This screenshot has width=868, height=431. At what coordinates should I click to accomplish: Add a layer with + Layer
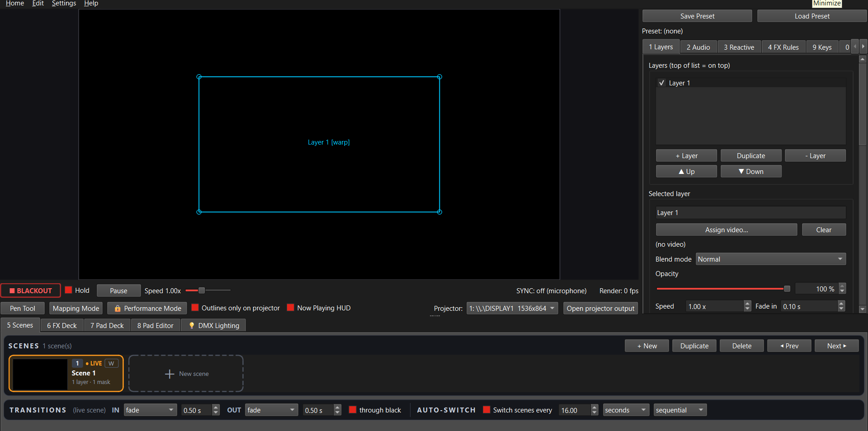click(686, 156)
